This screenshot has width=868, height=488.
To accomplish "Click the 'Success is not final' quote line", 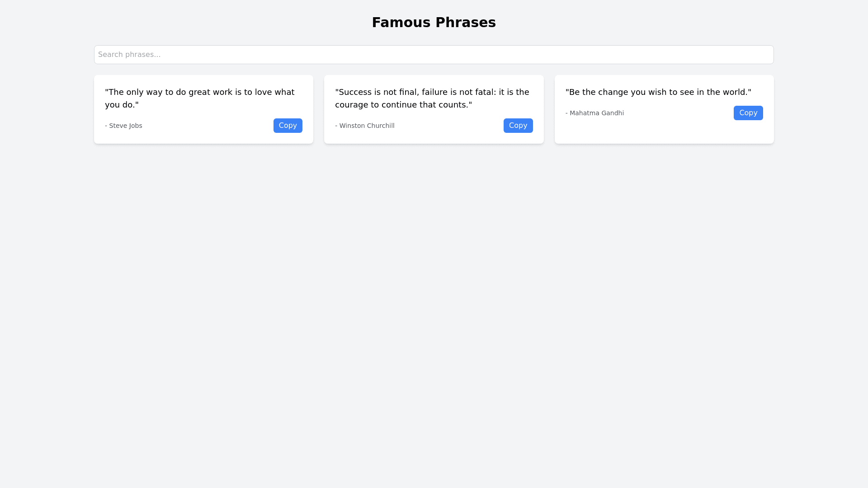I will (432, 92).
